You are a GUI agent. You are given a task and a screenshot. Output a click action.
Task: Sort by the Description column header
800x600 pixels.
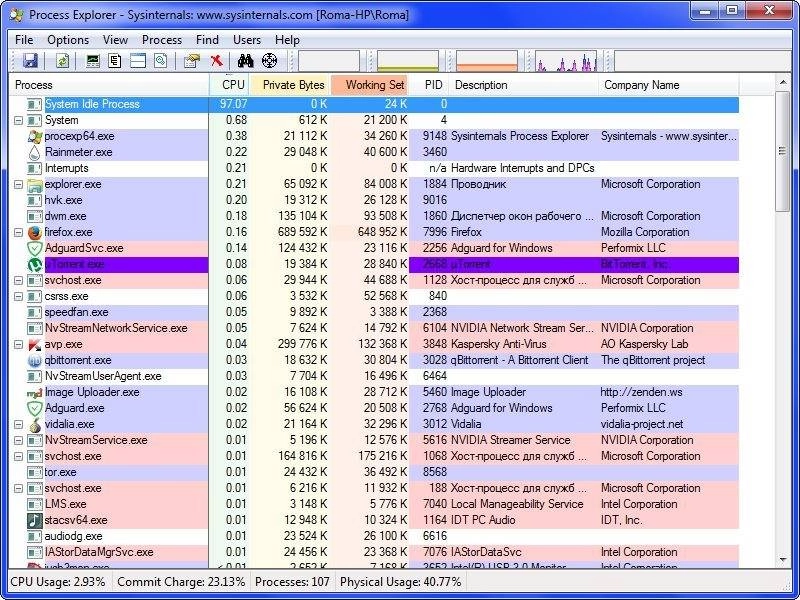pyautogui.click(x=523, y=85)
